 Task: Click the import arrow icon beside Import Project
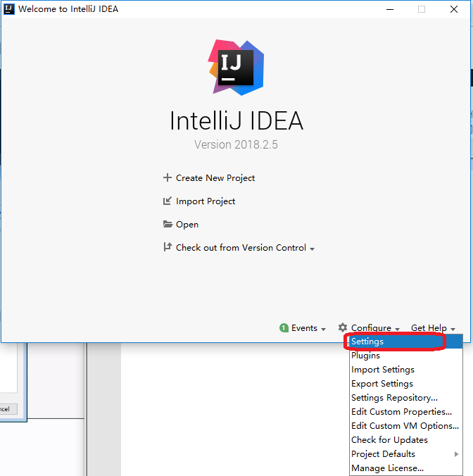168,201
